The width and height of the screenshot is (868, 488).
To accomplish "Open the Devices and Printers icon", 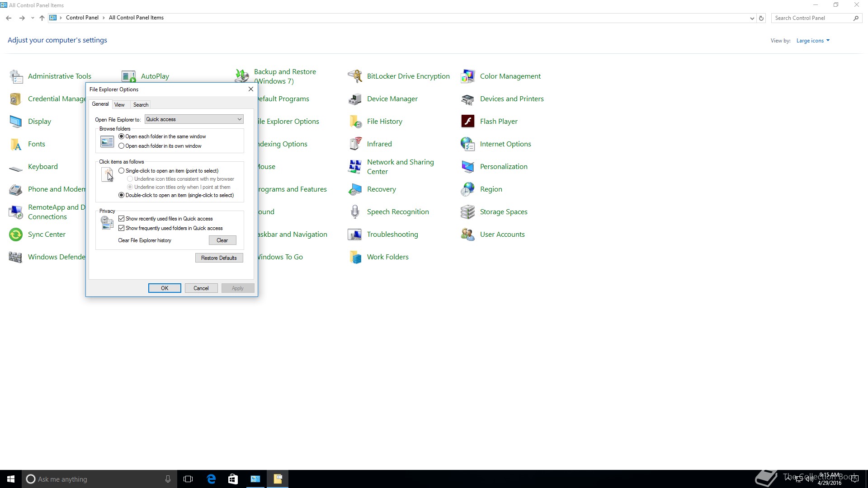I will [x=468, y=99].
